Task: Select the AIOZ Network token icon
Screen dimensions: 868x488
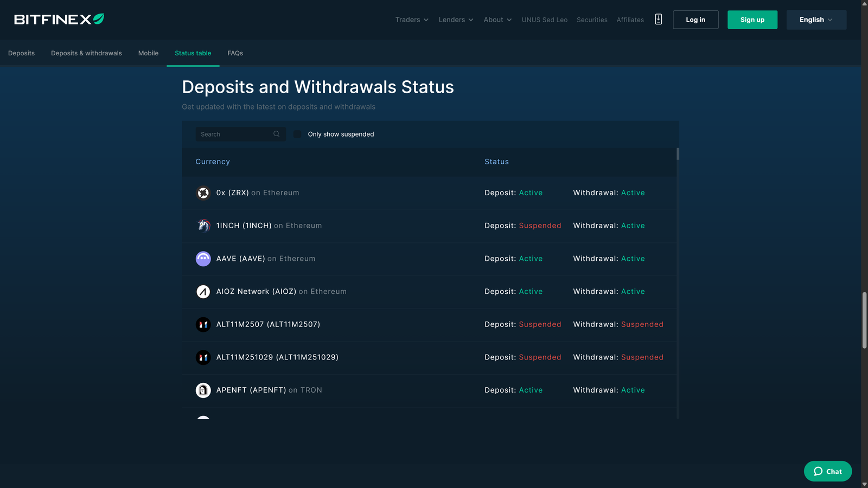Action: coord(203,291)
